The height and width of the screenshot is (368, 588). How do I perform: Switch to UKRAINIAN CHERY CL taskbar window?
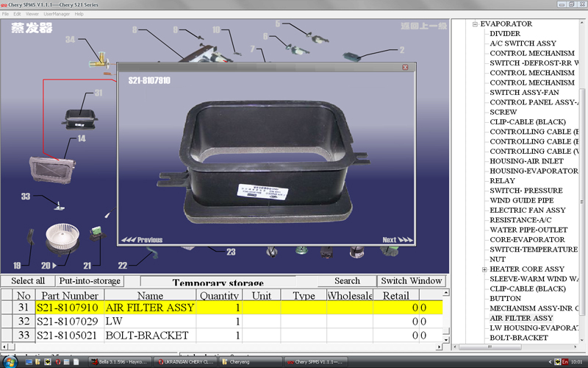point(185,362)
